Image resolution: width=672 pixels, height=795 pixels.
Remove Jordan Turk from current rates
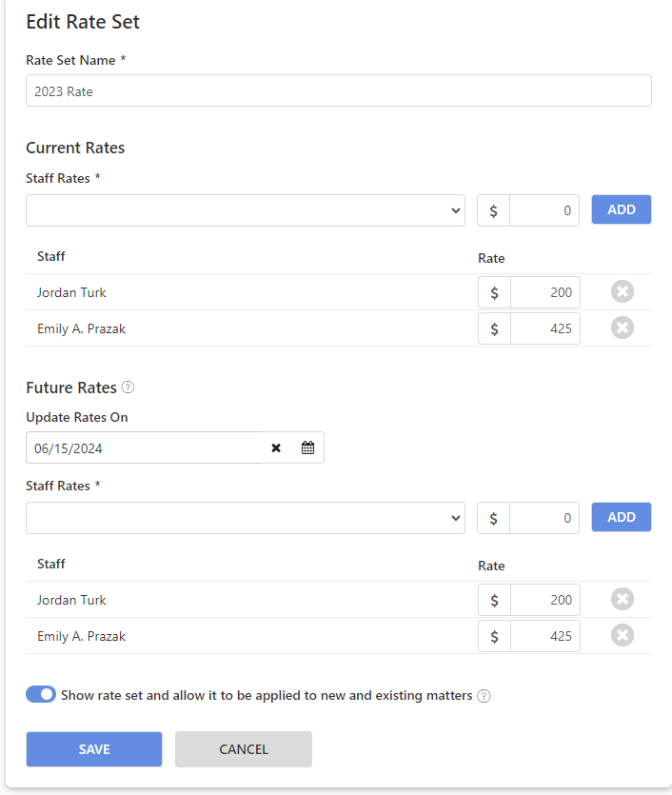click(623, 291)
